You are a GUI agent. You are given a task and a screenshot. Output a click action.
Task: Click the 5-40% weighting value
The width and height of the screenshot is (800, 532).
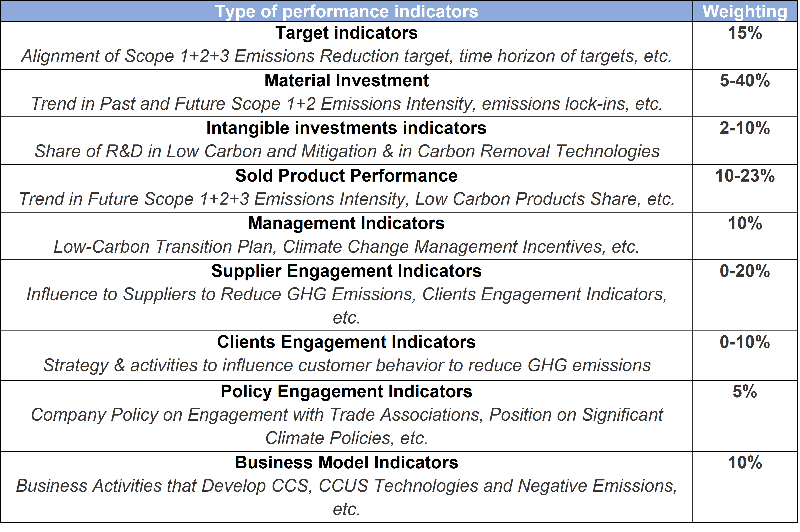point(744,81)
